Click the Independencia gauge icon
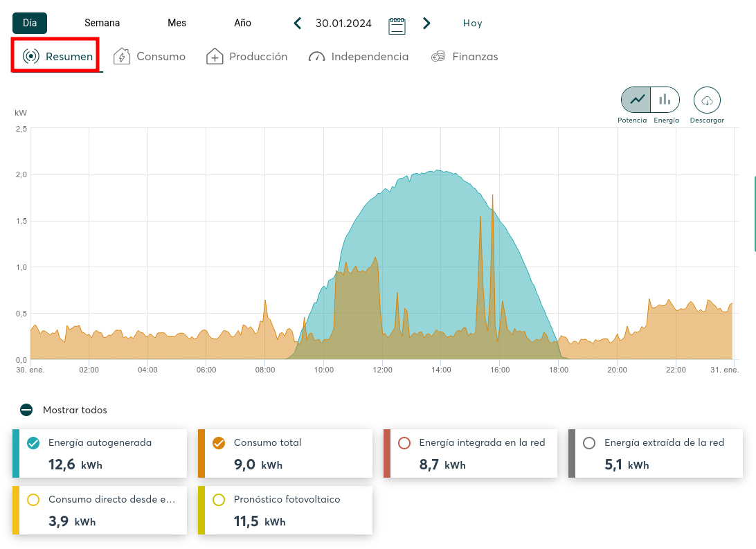This screenshot has width=756, height=549. click(x=316, y=57)
